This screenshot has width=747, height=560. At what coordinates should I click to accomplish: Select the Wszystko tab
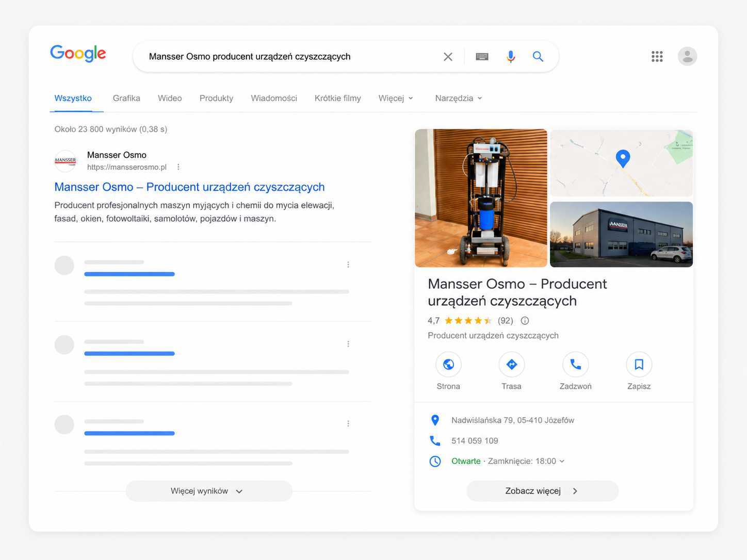[73, 98]
